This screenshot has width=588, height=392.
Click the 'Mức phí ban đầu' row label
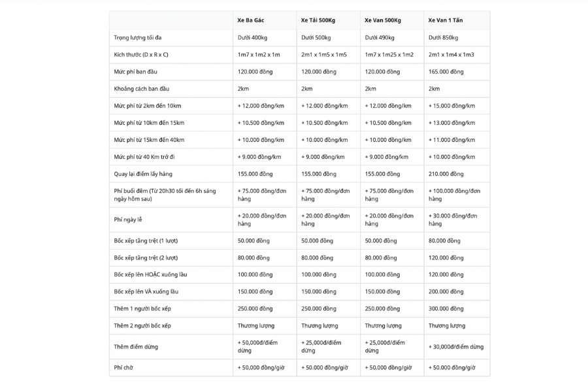tap(136, 72)
